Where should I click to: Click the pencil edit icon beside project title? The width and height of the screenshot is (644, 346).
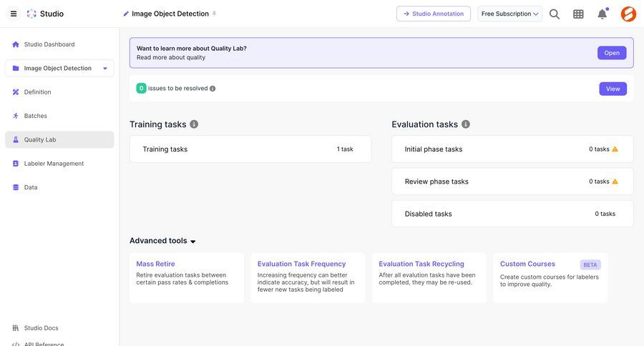coord(126,14)
